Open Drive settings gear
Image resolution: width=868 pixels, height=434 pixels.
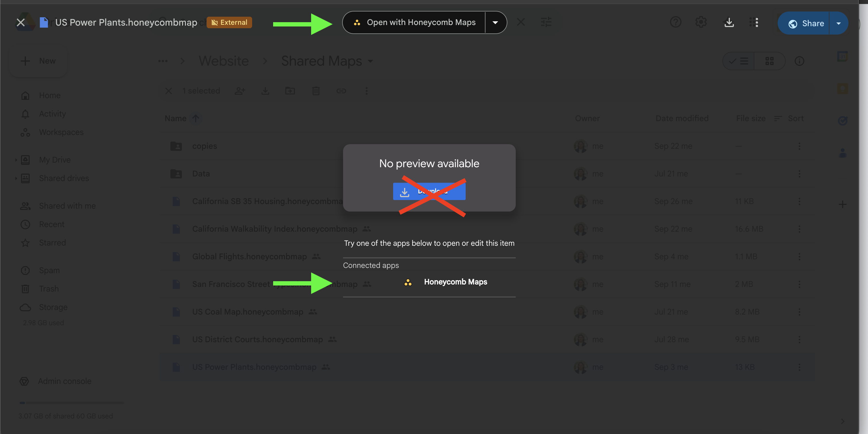click(701, 22)
